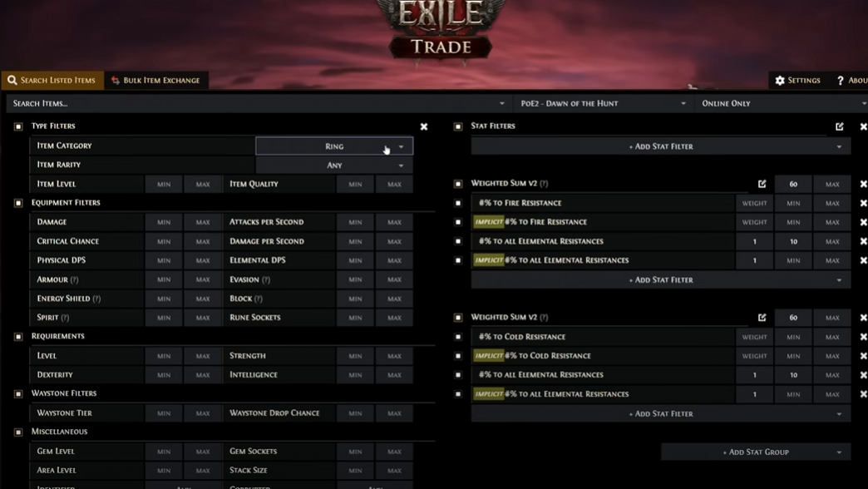Screen dimensions: 868x489
Task: Remove the Stat Filters panel with X
Action: tap(863, 126)
